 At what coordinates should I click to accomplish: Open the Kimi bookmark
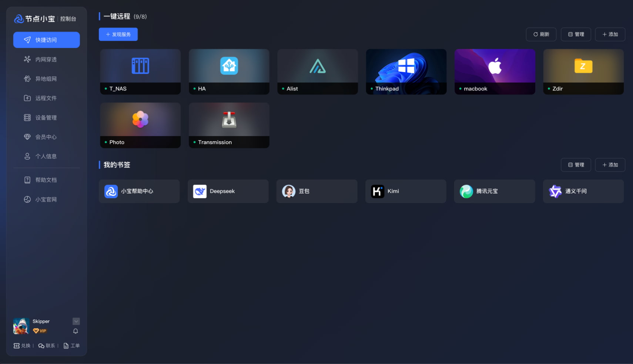pyautogui.click(x=406, y=191)
